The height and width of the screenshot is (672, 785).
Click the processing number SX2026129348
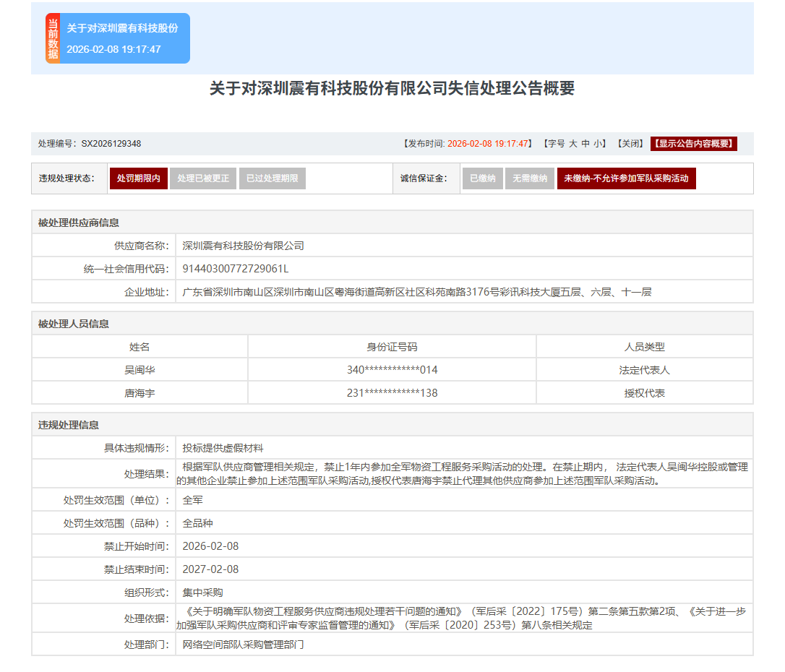coord(111,144)
